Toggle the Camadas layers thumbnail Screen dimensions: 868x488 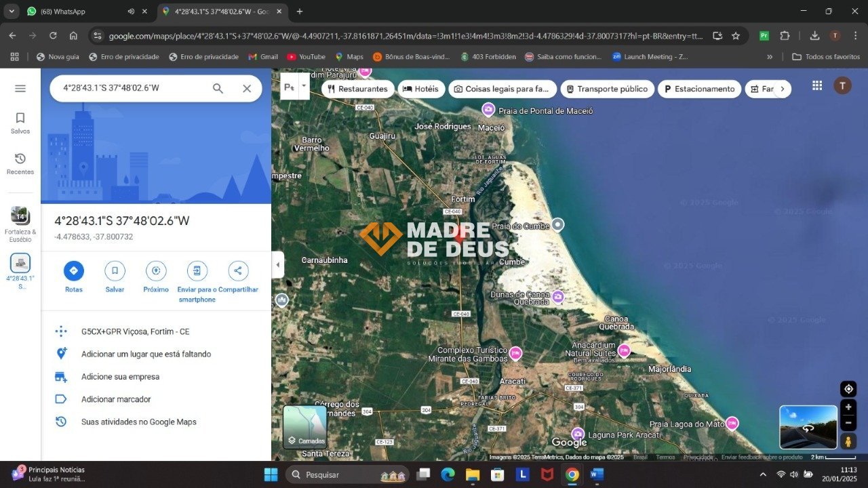point(305,427)
